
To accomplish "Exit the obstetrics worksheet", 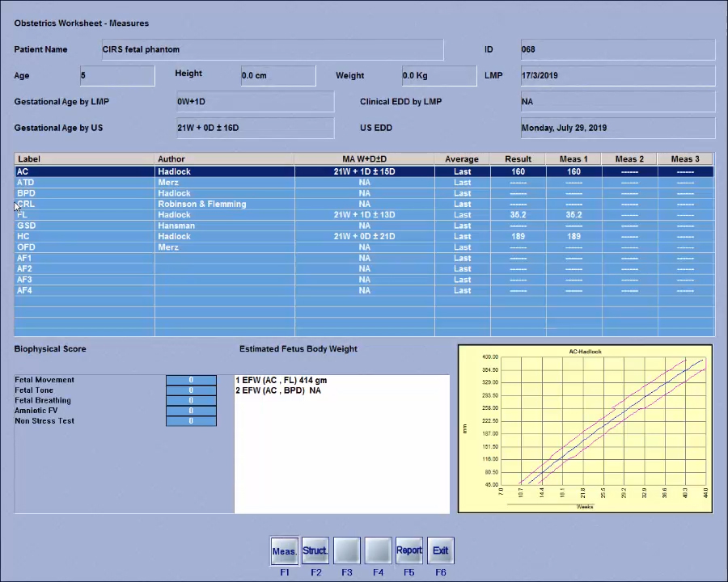I will [x=440, y=551].
